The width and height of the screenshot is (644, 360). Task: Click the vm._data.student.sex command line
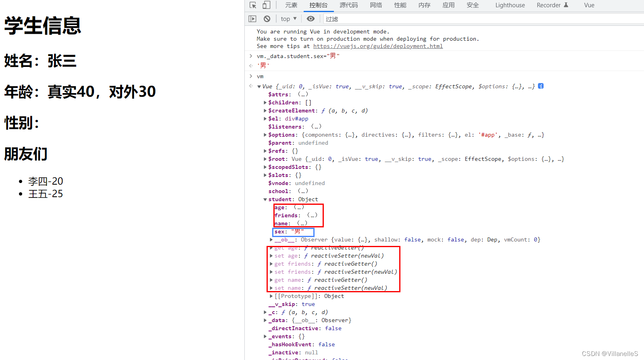click(x=298, y=56)
